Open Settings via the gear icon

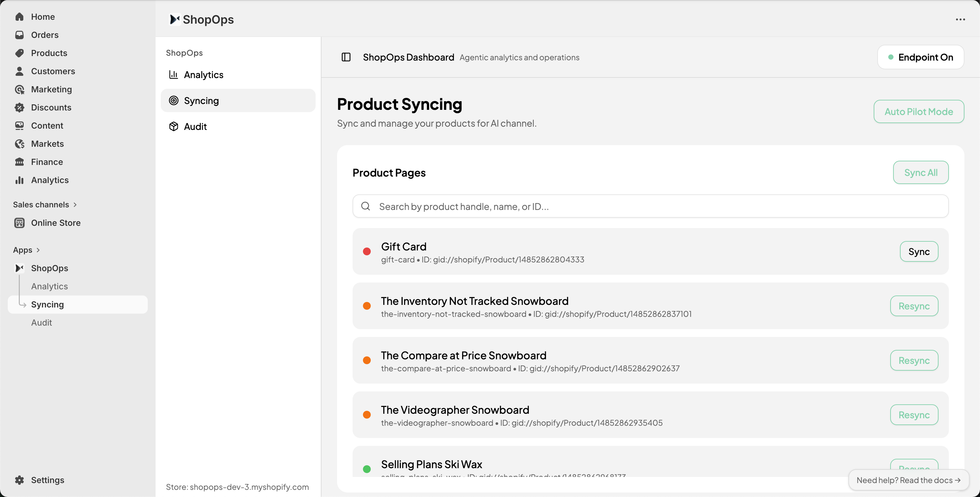(19, 480)
